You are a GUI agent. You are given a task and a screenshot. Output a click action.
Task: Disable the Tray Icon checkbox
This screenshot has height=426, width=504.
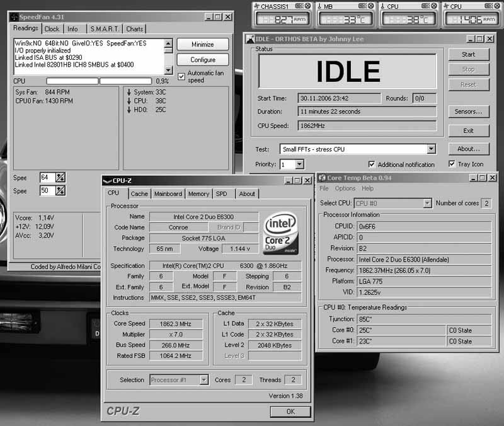pyautogui.click(x=452, y=164)
